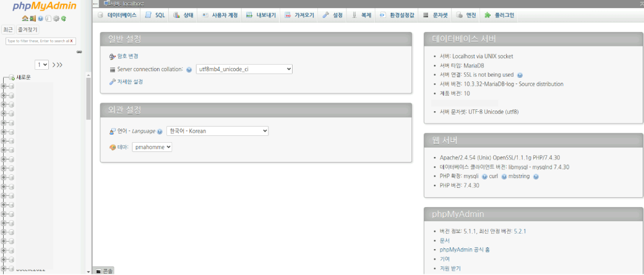Click the key icon beside 암호 변경
The image size is (644, 275).
point(113,57)
